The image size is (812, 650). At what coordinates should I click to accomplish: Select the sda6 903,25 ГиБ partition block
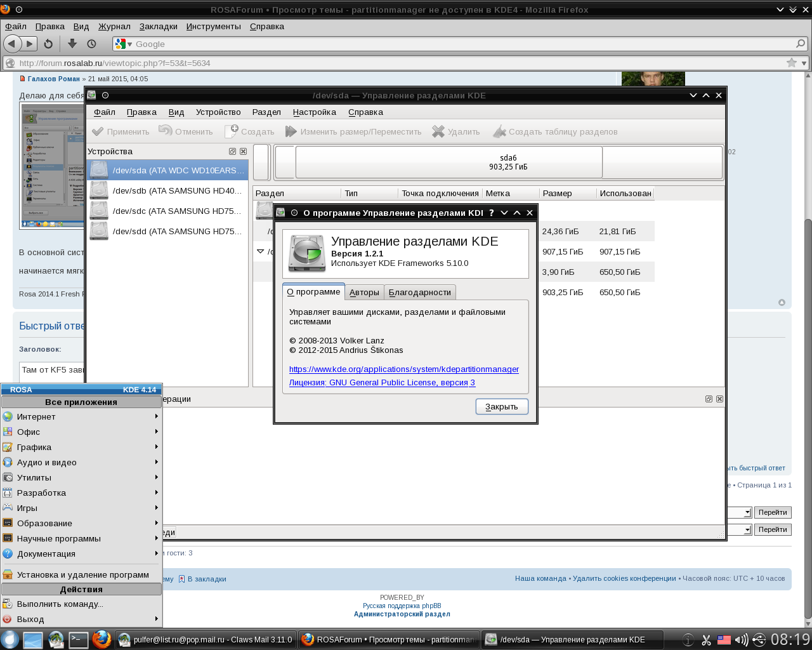[449, 162]
